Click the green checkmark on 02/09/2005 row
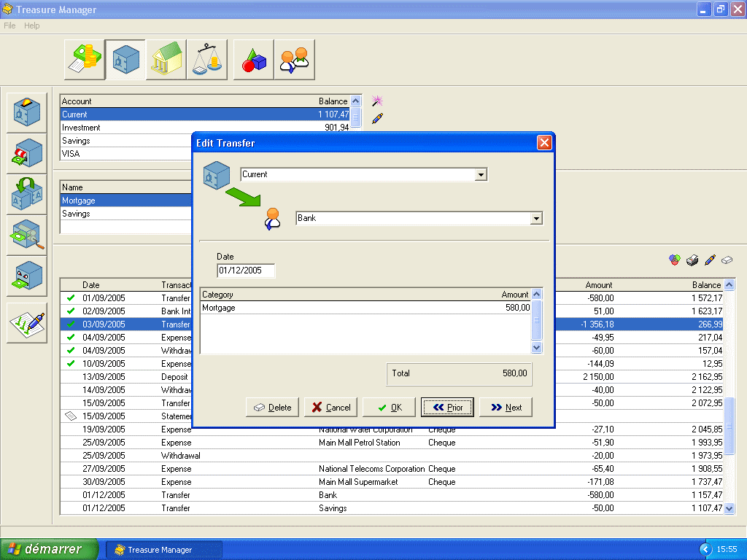Image resolution: width=747 pixels, height=560 pixels. (x=71, y=311)
